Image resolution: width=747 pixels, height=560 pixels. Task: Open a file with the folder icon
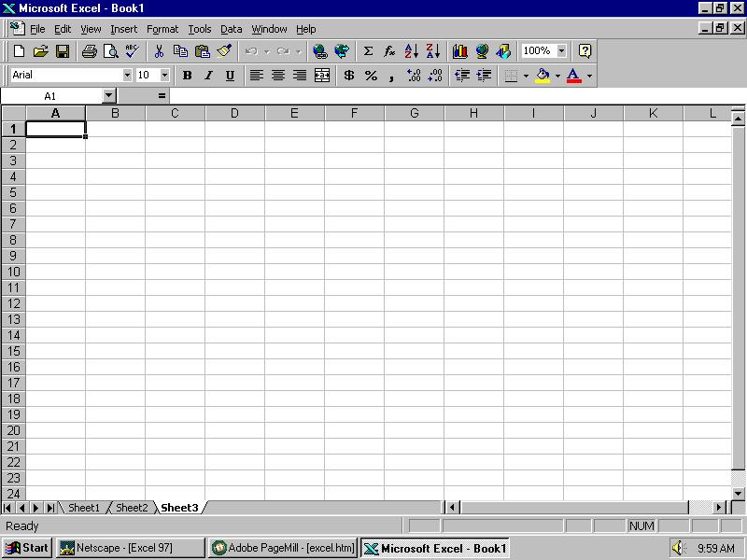click(41, 51)
